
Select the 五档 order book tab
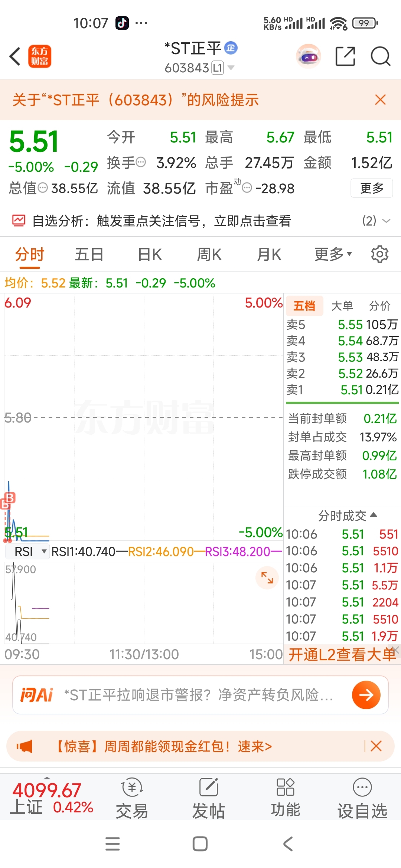coord(304,306)
